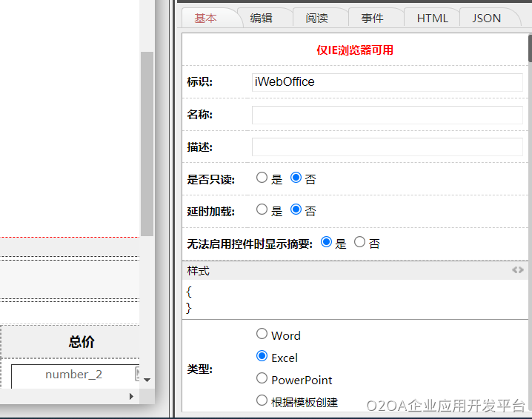Focus the 描述 text box
This screenshot has height=419, width=532.
(x=387, y=147)
